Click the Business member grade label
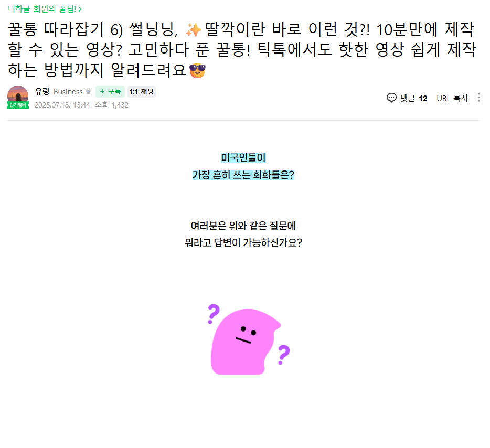Image resolution: width=490 pixels, height=448 pixels. 68,91
